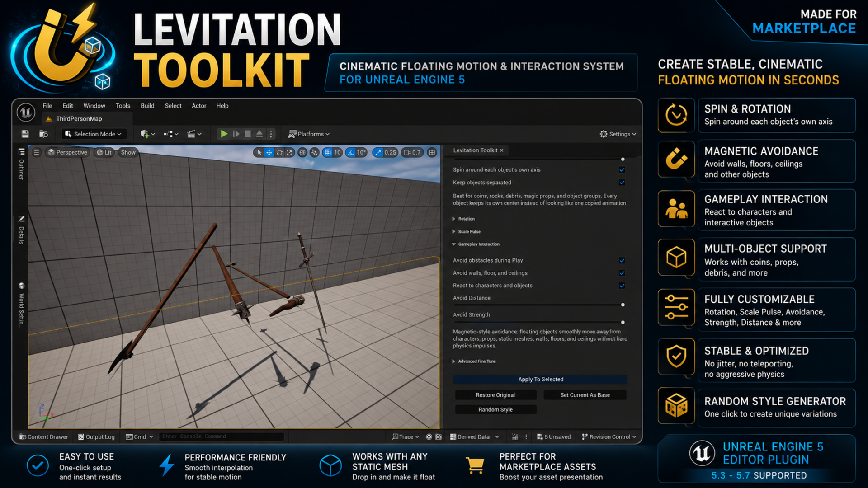The width and height of the screenshot is (868, 488).
Task: Open the Tools menu
Action: pyautogui.click(x=123, y=106)
